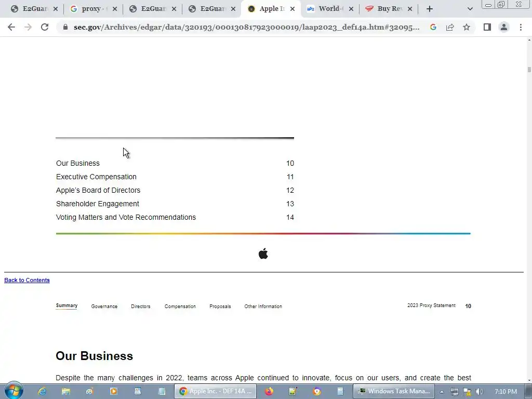532x399 pixels.
Task: Open Firefox from the taskbar
Action: 269,391
